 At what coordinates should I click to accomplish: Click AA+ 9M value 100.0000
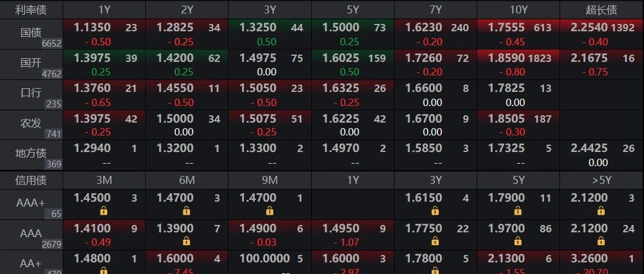tap(265, 259)
